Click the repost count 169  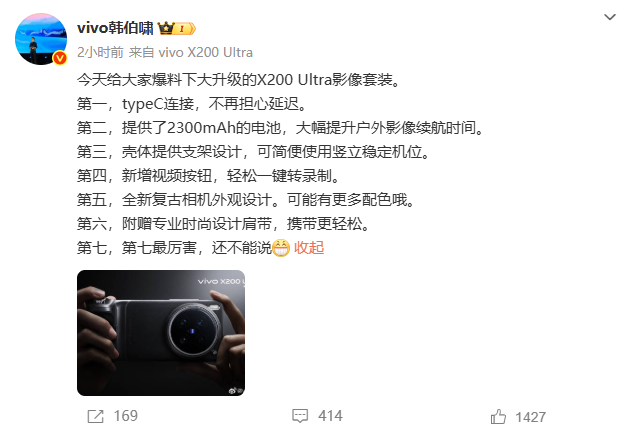click(126, 416)
